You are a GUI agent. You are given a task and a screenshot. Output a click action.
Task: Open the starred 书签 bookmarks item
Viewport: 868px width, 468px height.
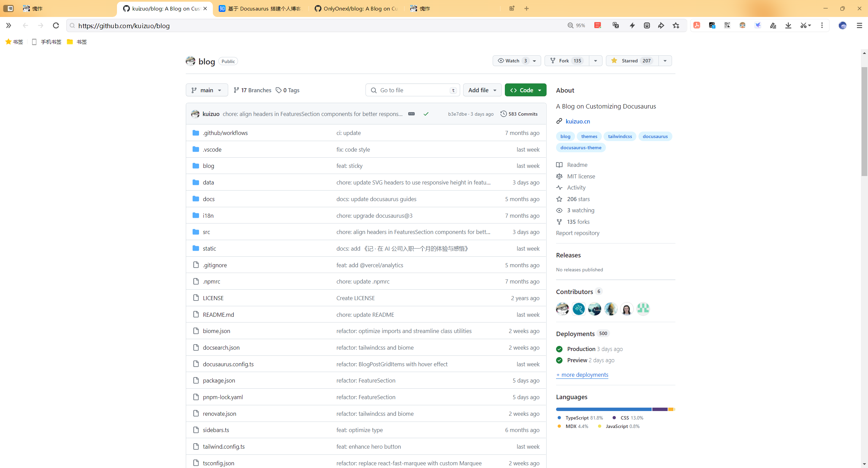(x=14, y=42)
